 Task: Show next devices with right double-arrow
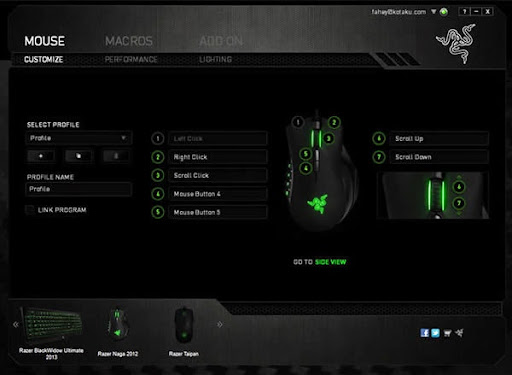220,324
